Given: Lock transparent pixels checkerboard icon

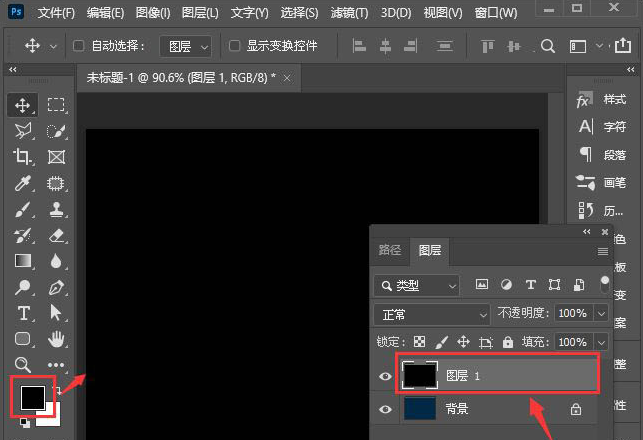Looking at the screenshot, I should [420, 342].
